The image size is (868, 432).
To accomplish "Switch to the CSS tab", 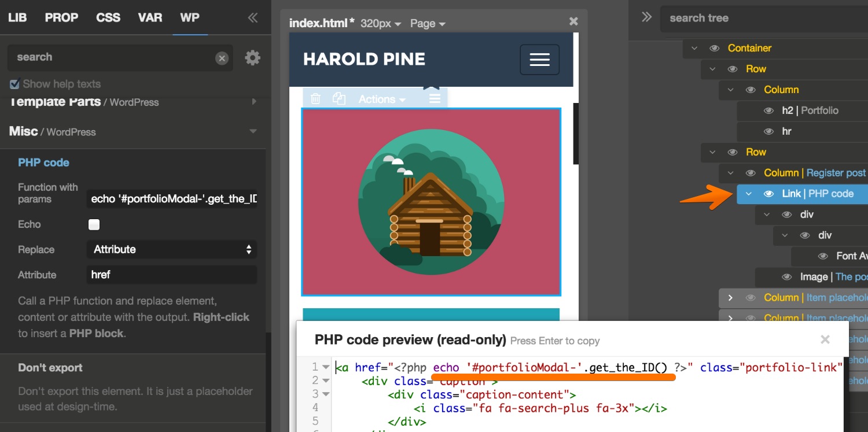I will coord(108,17).
